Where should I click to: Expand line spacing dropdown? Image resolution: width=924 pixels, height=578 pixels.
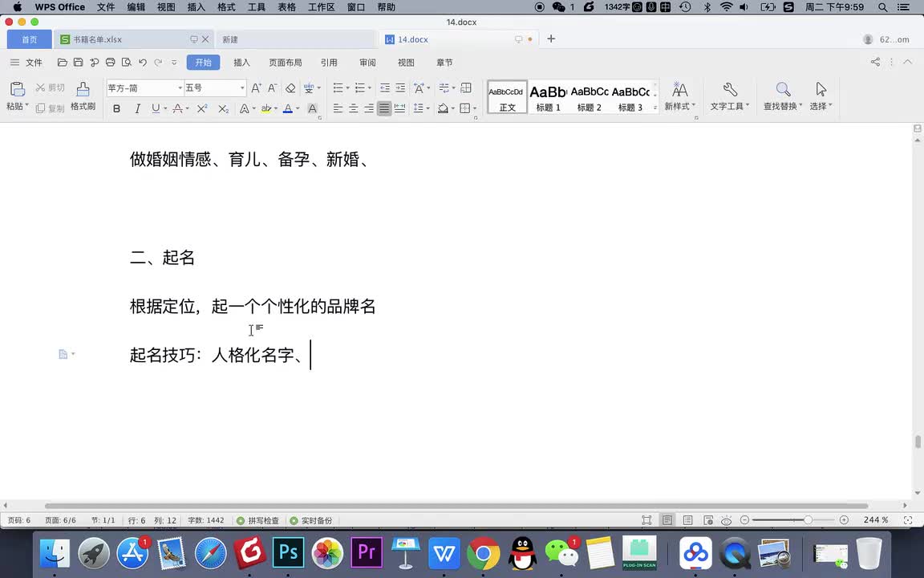click(x=428, y=108)
